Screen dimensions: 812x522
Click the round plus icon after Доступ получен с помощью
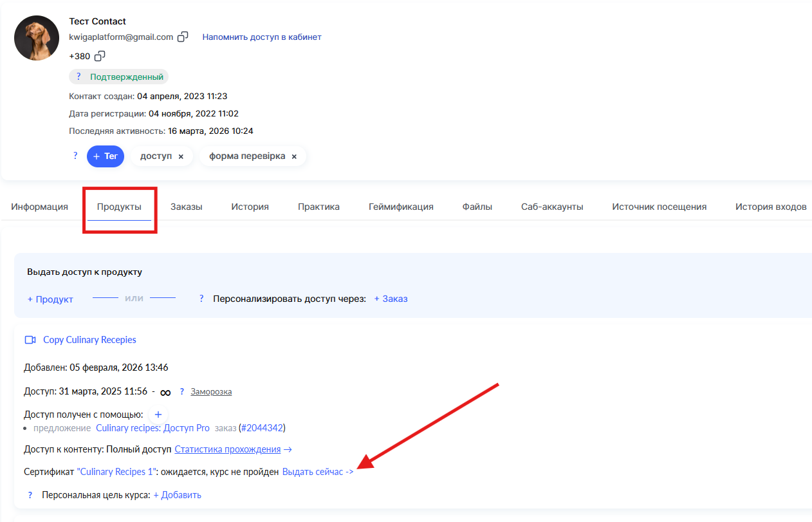pos(158,415)
